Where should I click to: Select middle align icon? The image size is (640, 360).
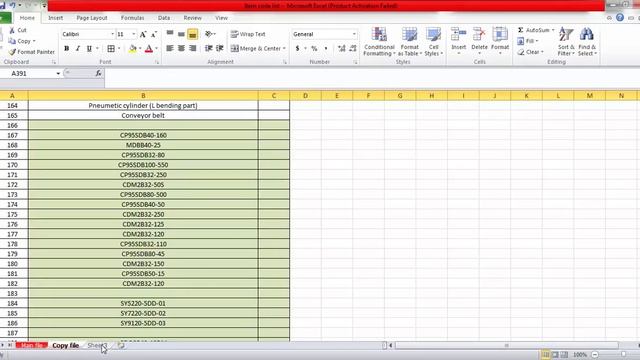click(x=181, y=34)
